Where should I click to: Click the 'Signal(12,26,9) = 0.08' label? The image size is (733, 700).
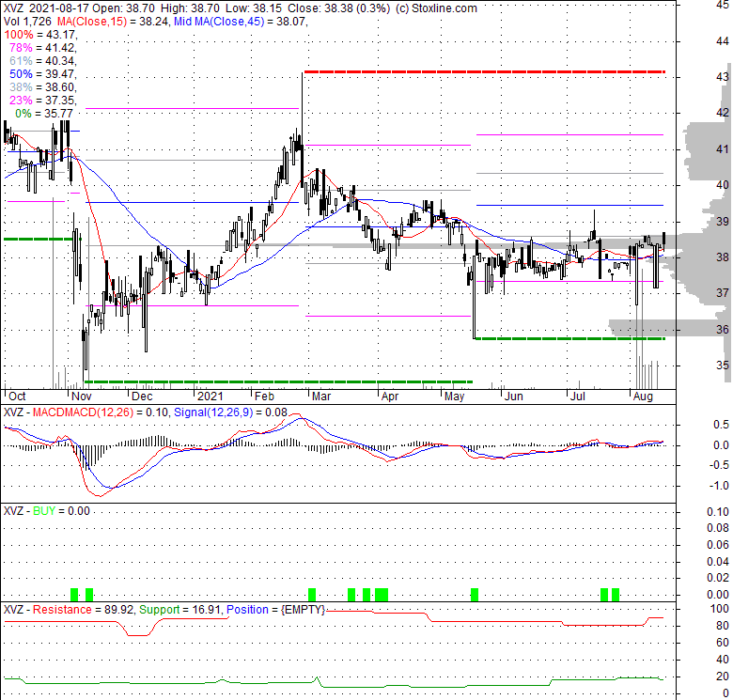click(231, 412)
